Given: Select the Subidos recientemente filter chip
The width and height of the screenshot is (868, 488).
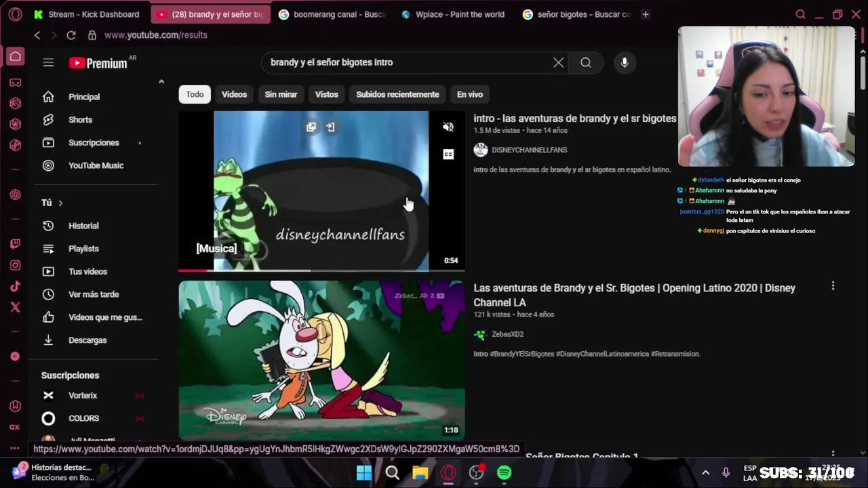Looking at the screenshot, I should click(397, 94).
